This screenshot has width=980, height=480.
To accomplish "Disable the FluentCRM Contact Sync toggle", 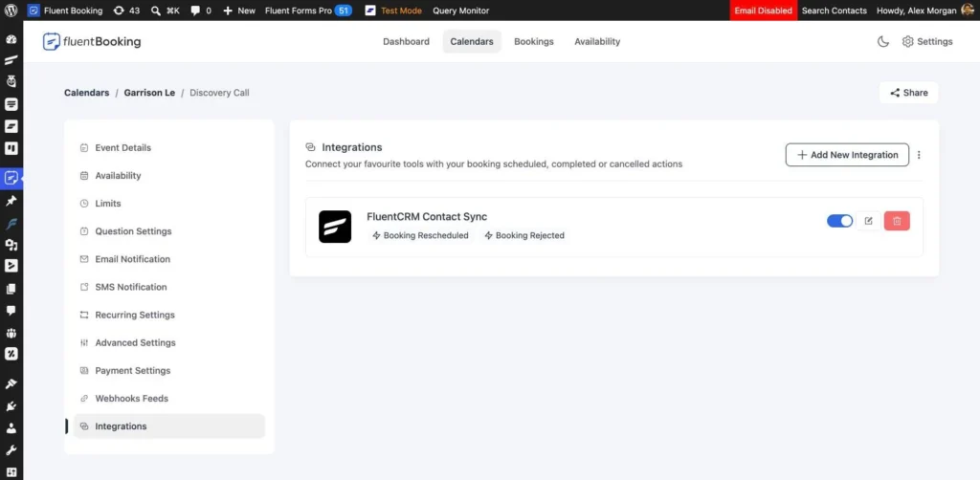I will [839, 221].
